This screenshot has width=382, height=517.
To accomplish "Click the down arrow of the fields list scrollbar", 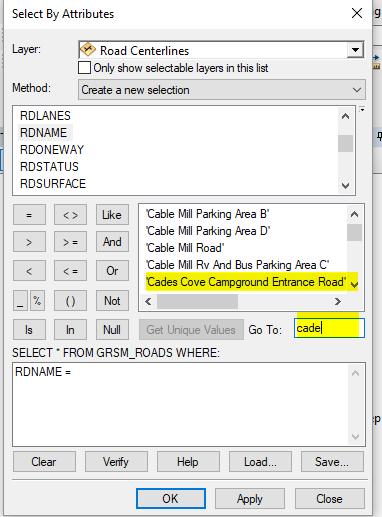I will pos(346,185).
